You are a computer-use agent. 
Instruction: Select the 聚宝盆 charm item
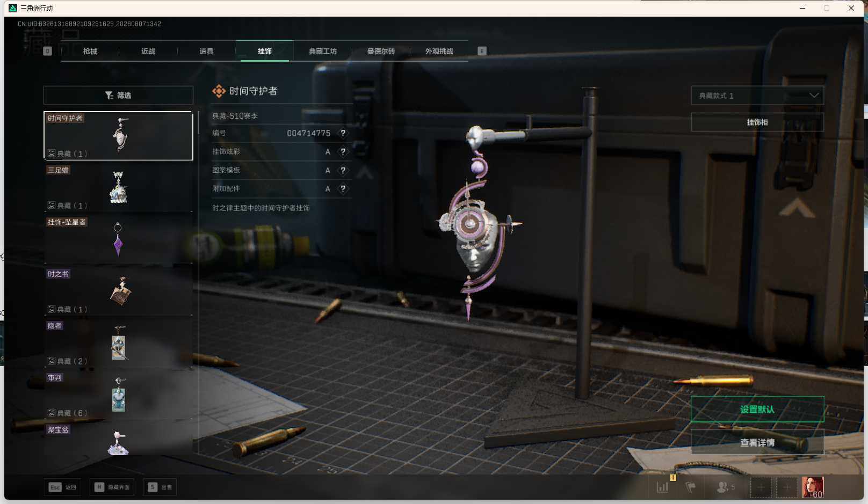click(118, 440)
